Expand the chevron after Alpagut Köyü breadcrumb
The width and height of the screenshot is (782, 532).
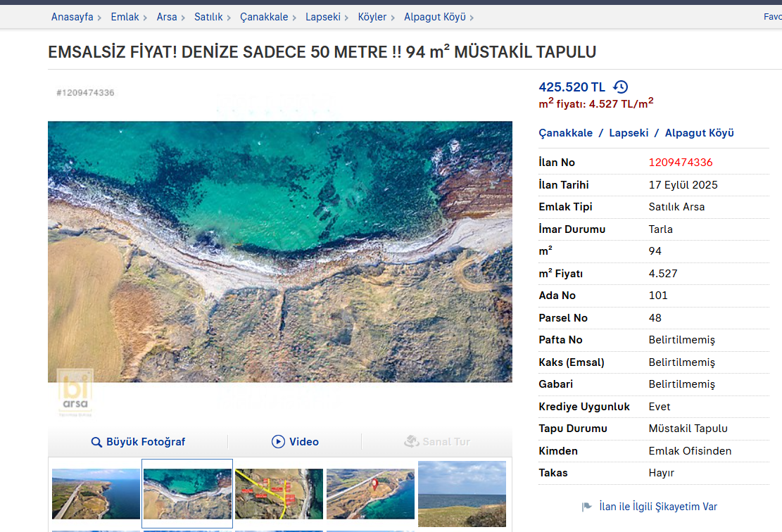(472, 18)
